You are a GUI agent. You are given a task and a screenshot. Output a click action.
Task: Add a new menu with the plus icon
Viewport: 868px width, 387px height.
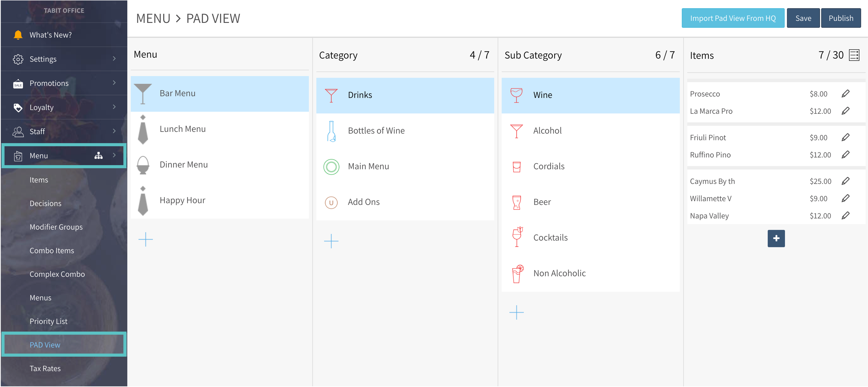(x=145, y=239)
